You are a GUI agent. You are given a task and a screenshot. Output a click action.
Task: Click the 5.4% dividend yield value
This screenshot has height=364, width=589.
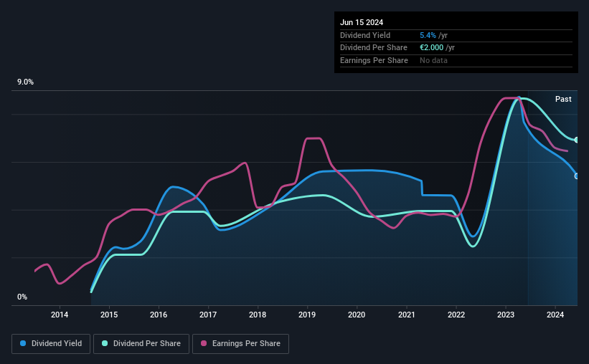pos(428,35)
